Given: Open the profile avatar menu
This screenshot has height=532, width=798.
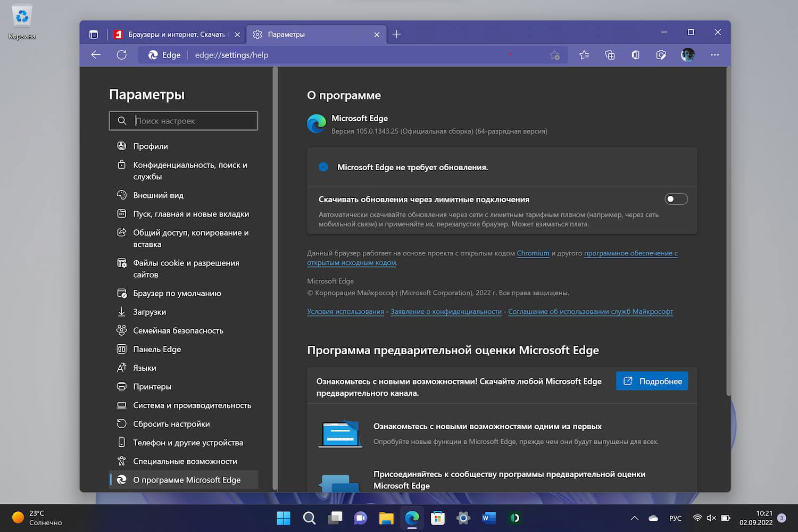Looking at the screenshot, I should [x=688, y=55].
